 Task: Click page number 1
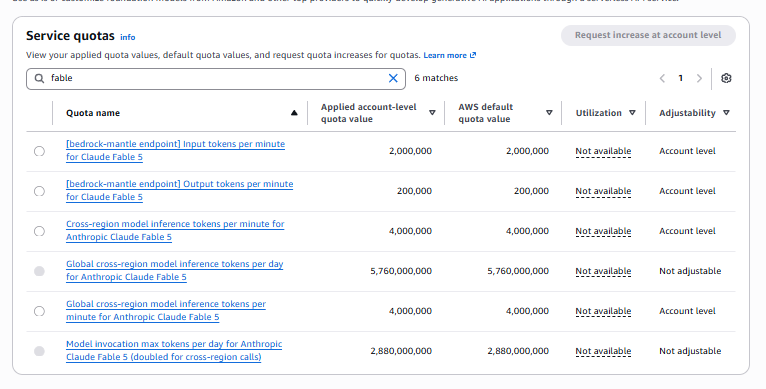(681, 78)
